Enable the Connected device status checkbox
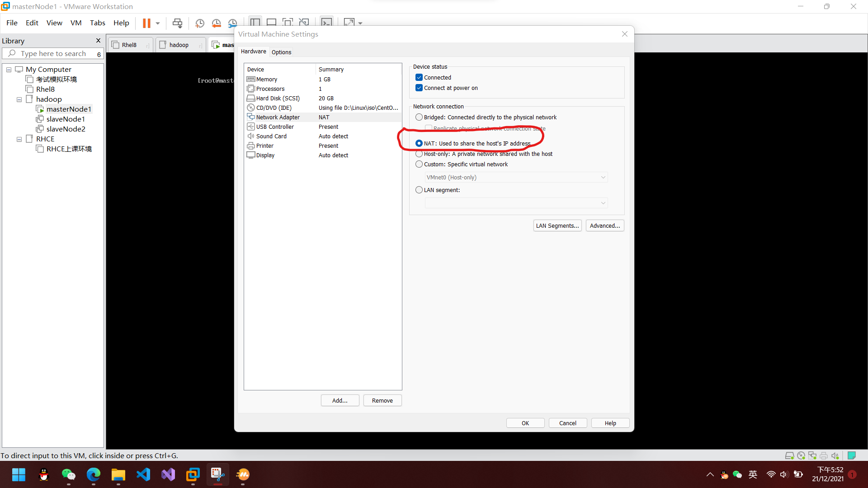This screenshot has height=488, width=868. (419, 77)
